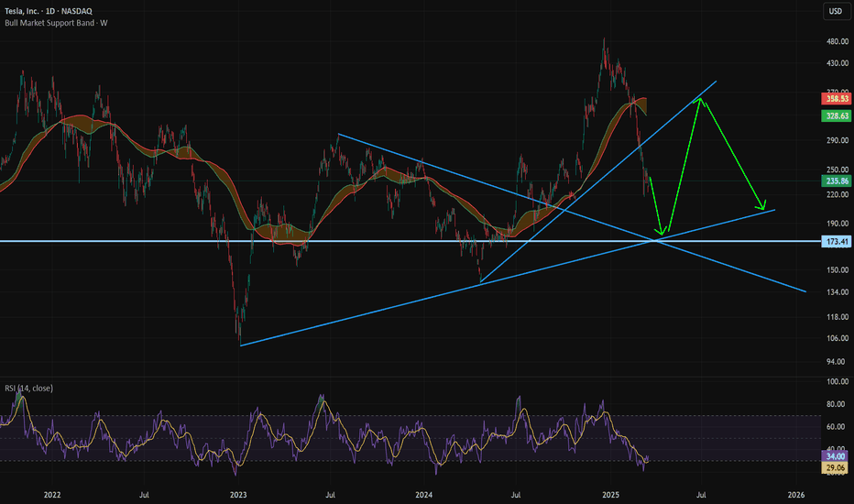Viewport: 854px width, 504px height.
Task: Click the 190.00 price axis value
Action: point(838,223)
